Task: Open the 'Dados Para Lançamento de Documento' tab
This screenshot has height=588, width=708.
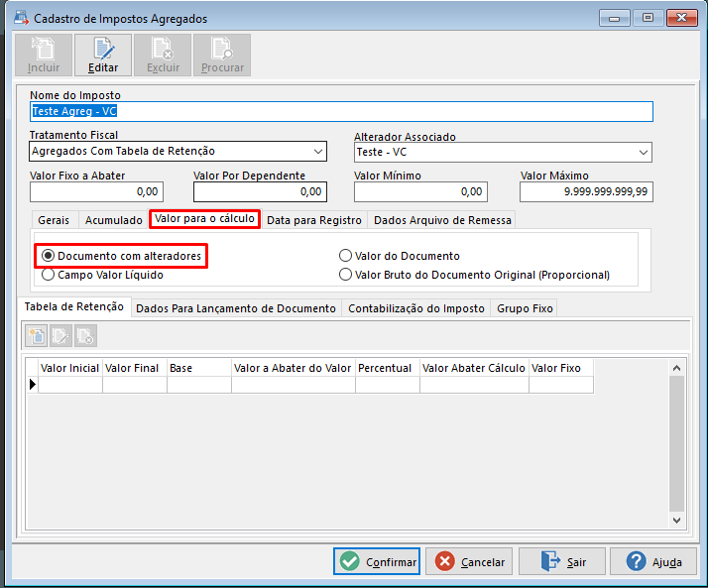Action: pos(236,308)
